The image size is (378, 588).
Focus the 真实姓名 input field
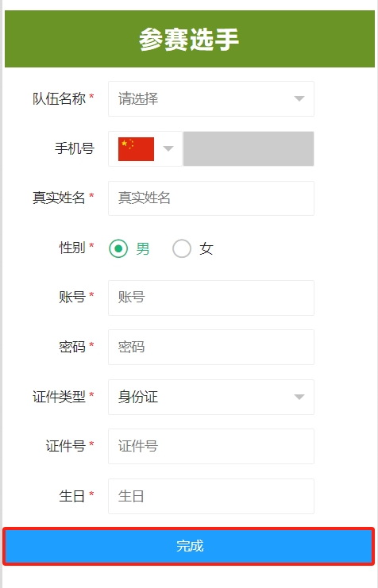tap(211, 198)
